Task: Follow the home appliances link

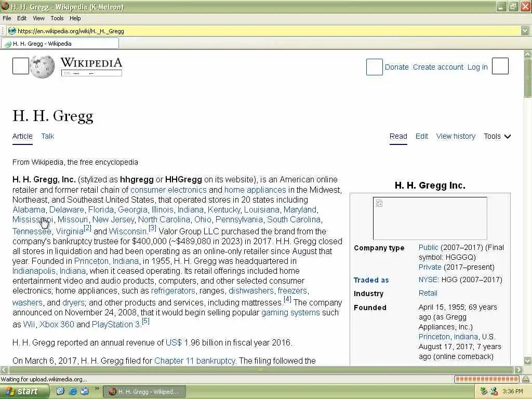Action: click(x=255, y=190)
